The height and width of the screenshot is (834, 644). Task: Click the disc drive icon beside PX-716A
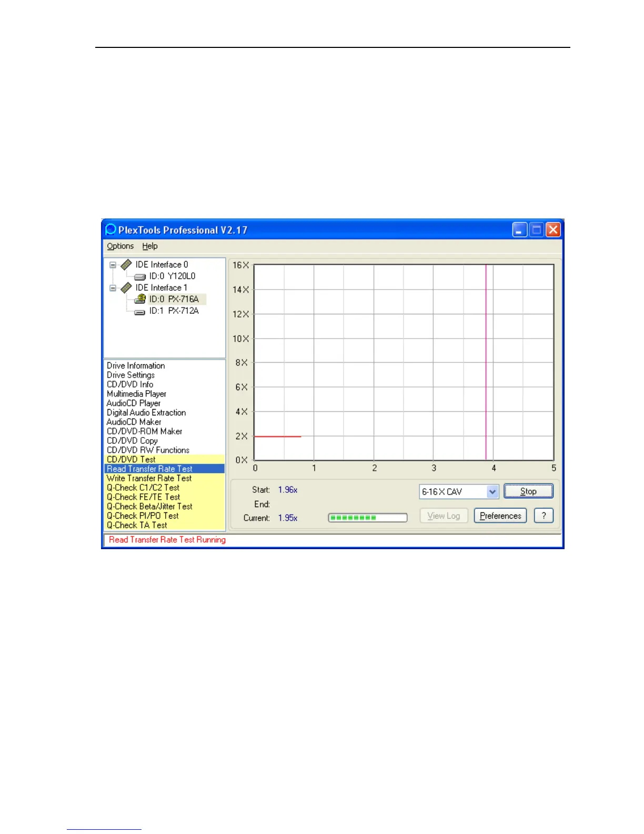tap(140, 299)
